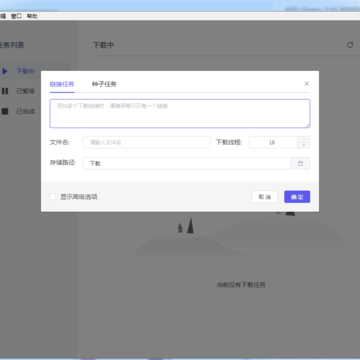
Task: Open the 帮助 menu
Action: click(32, 16)
